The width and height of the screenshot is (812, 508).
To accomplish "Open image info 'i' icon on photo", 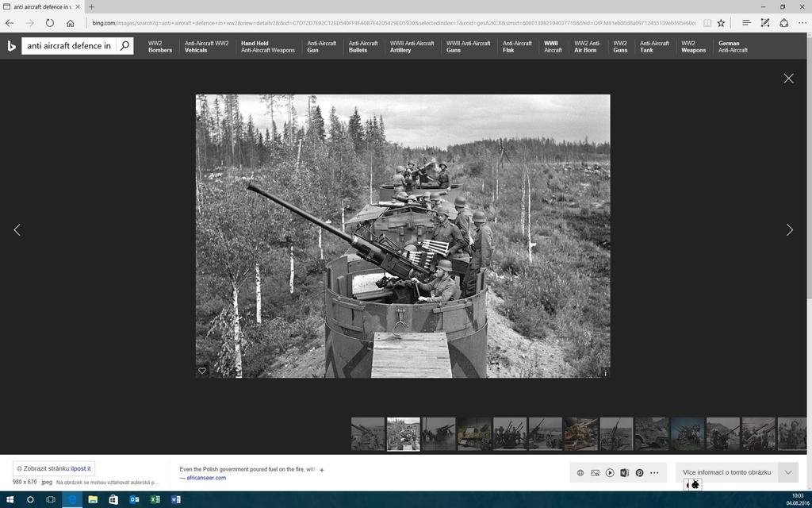I will 604,373.
